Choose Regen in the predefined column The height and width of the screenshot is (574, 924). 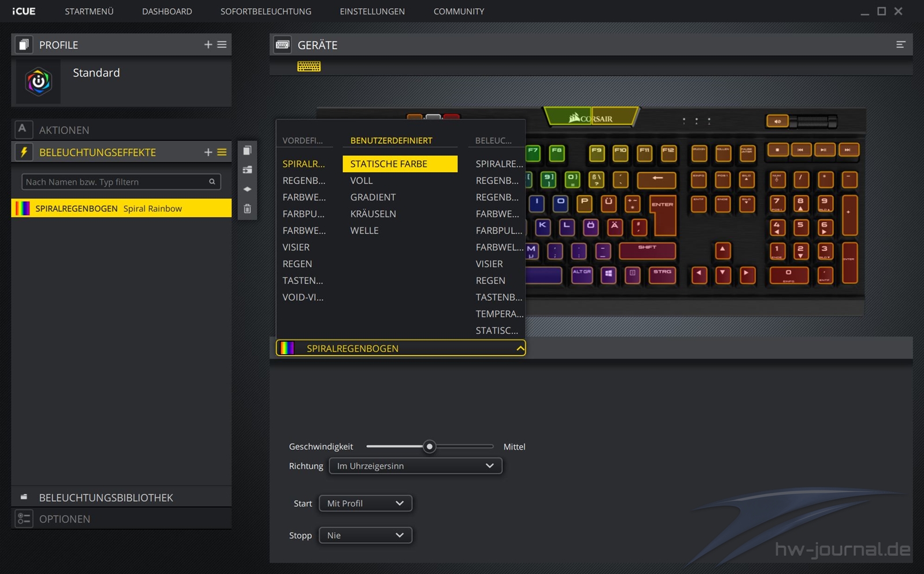point(297,264)
